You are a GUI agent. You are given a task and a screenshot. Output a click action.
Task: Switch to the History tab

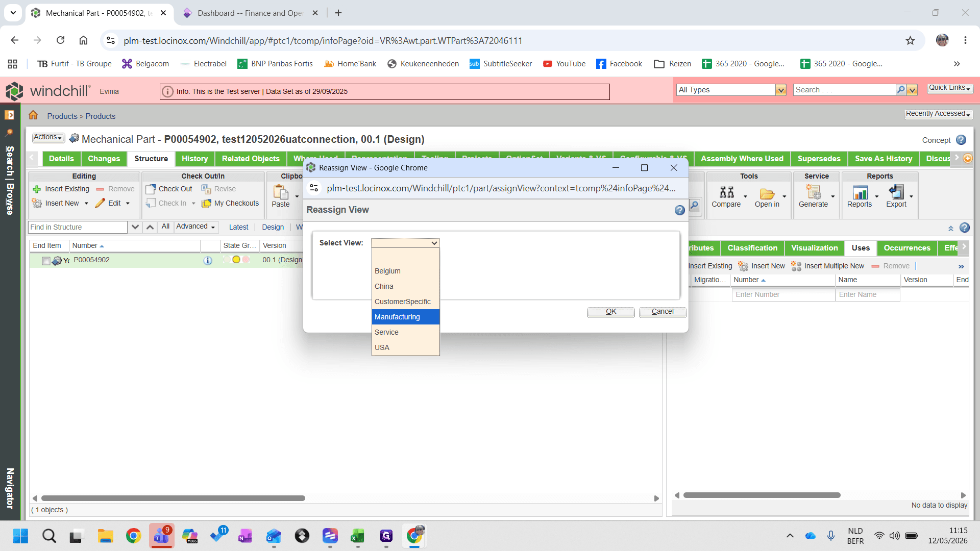click(194, 159)
